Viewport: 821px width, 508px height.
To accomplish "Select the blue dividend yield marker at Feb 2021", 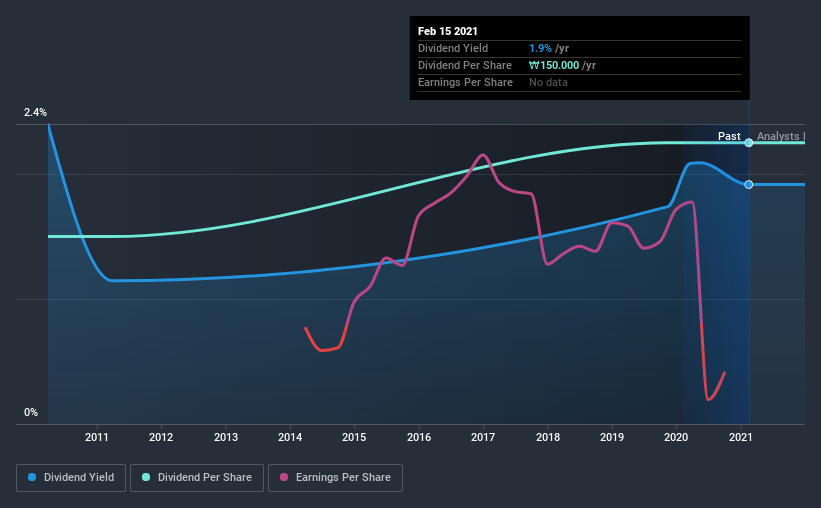I will (x=749, y=184).
